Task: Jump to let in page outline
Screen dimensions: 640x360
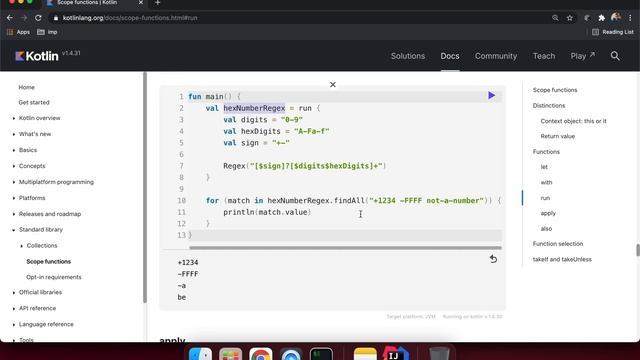Action: pos(544,167)
